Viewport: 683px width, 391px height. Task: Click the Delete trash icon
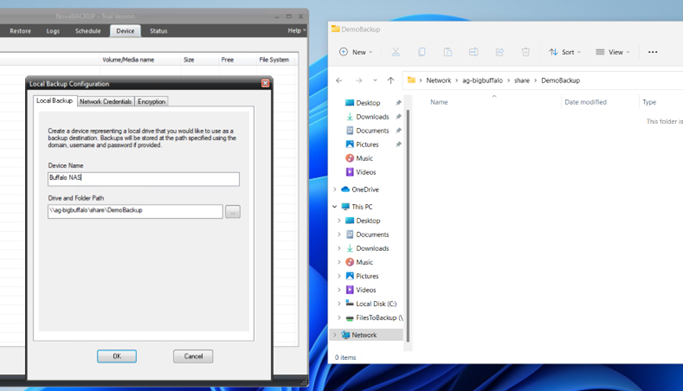525,52
